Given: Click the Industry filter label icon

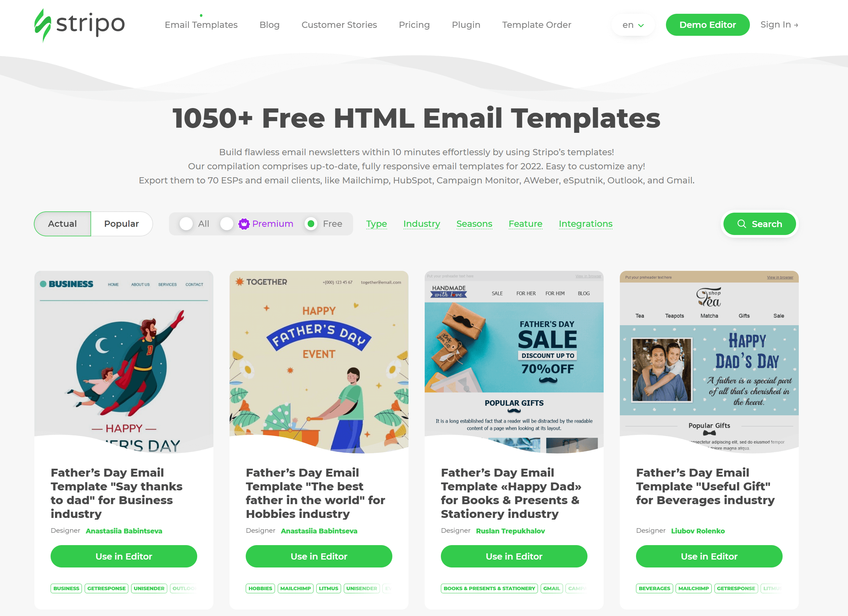Looking at the screenshot, I should tap(422, 223).
